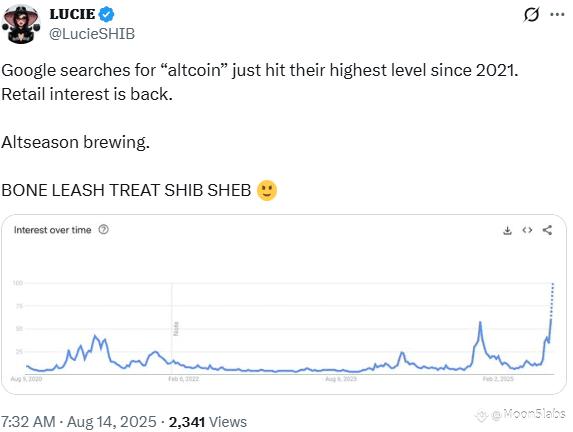573x432 pixels.
Task: Click the Feb 6, 2022 axis label
Action: pyautogui.click(x=183, y=379)
